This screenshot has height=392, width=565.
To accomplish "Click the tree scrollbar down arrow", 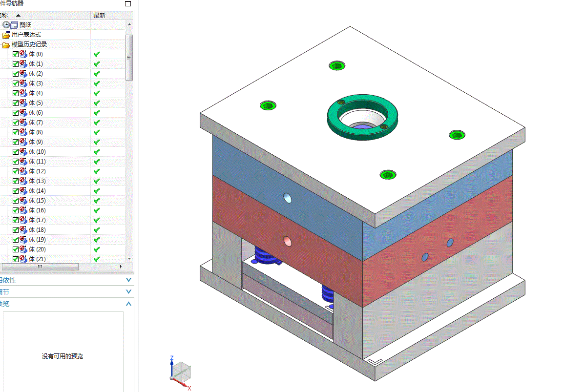I will pyautogui.click(x=129, y=259).
